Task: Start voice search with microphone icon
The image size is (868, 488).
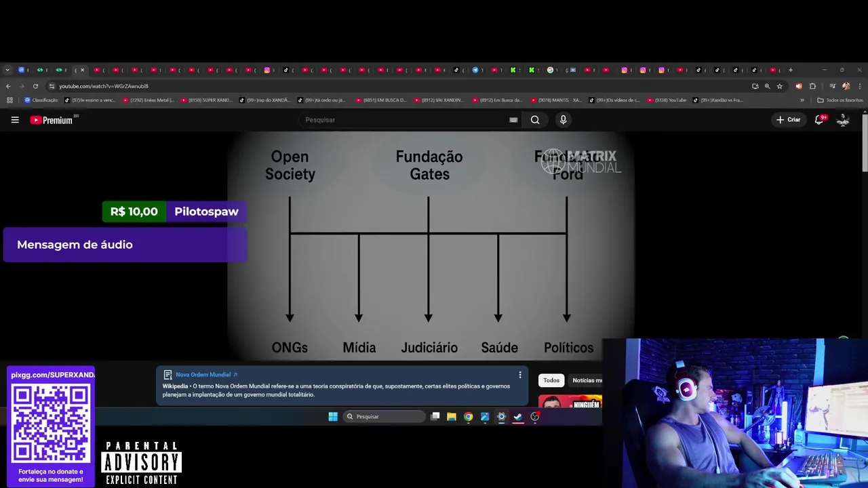Action: (563, 120)
